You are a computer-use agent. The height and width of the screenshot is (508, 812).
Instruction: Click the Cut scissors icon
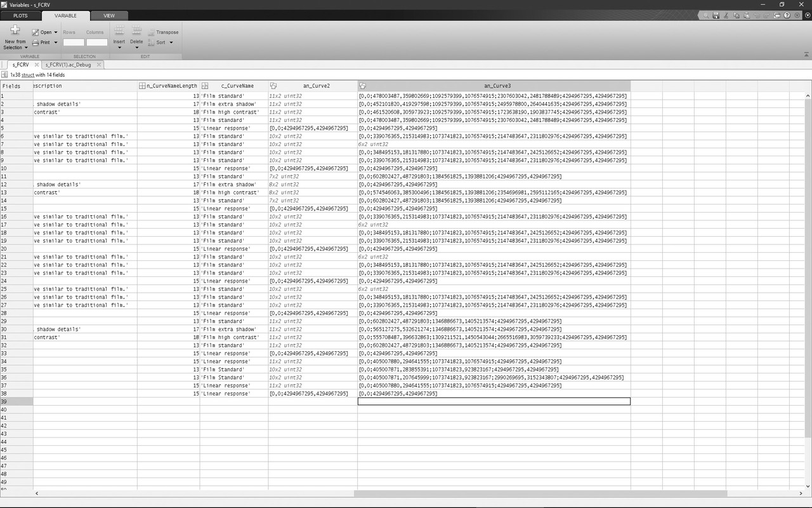[725, 15]
